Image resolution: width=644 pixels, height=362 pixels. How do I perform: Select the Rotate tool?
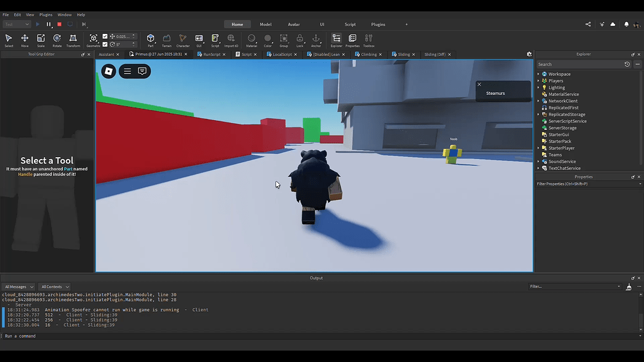[57, 39]
